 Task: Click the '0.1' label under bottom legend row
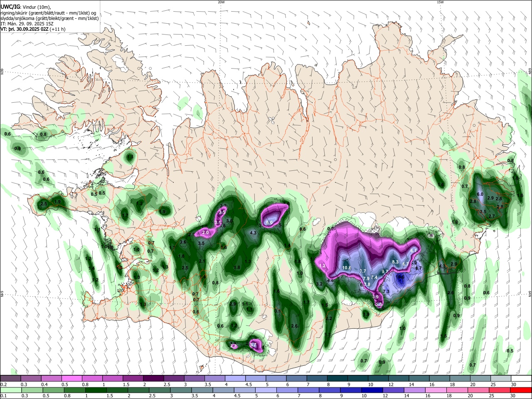3,396
